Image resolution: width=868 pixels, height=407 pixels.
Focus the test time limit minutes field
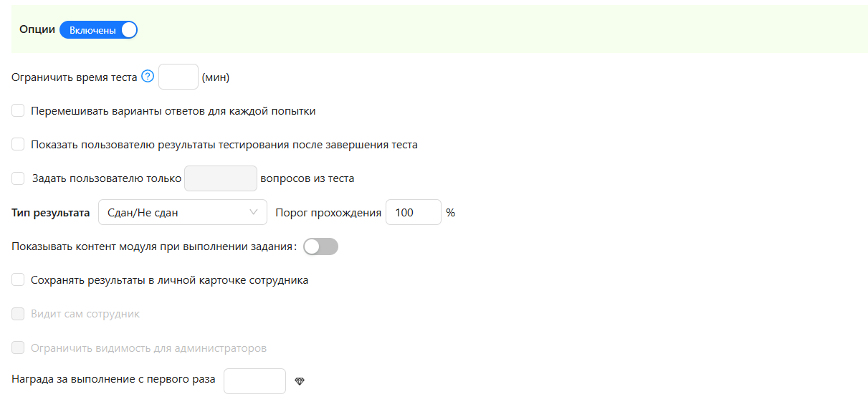pos(178,77)
